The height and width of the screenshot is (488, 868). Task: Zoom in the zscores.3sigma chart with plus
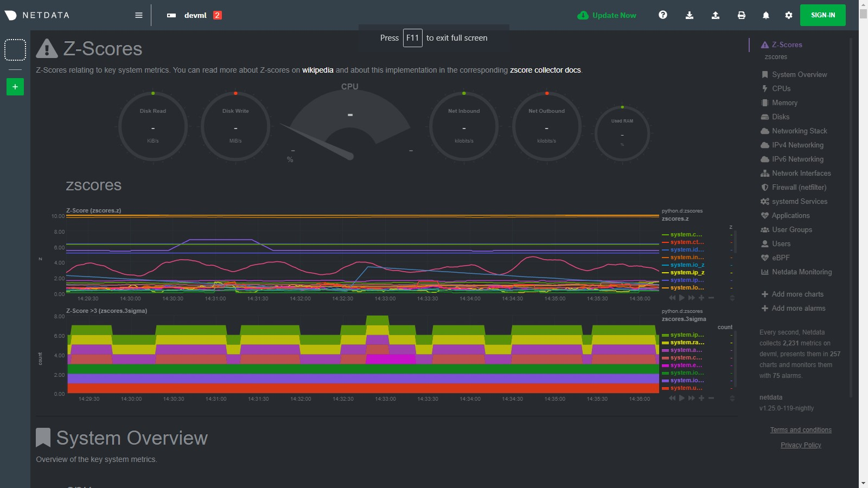[701, 398]
